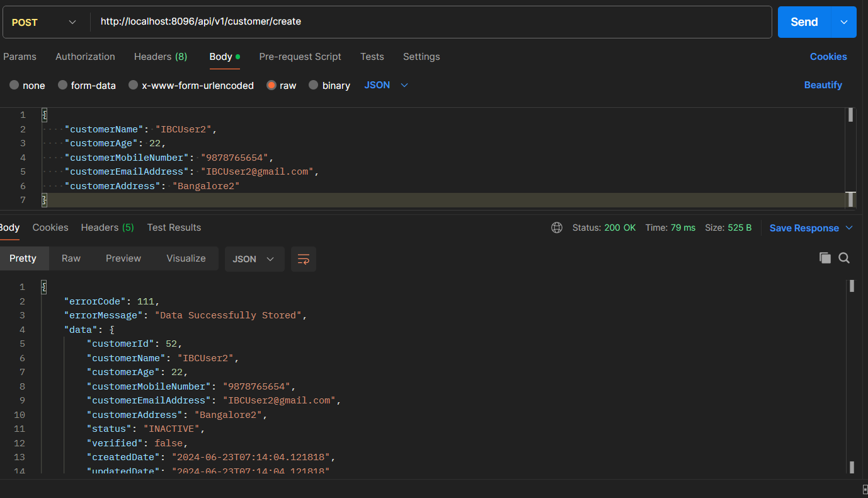Pick the x-www-form-urlencoded radio option
Image resolution: width=868 pixels, height=498 pixels.
coord(133,85)
